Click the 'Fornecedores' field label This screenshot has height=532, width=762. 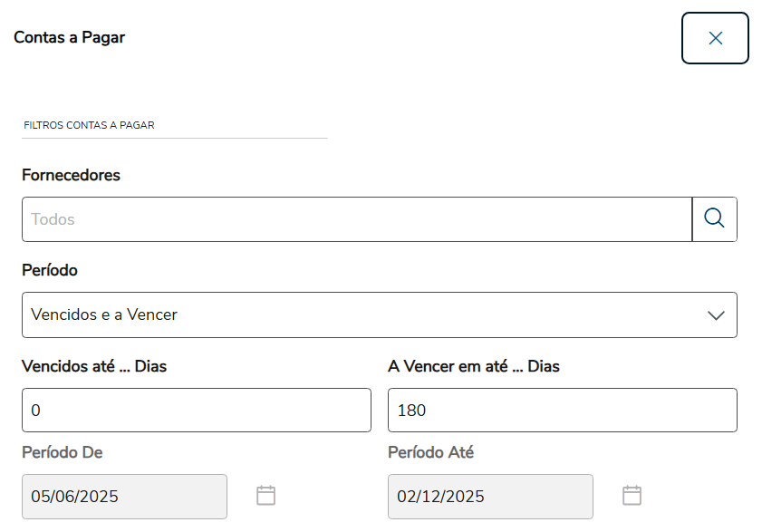71,175
